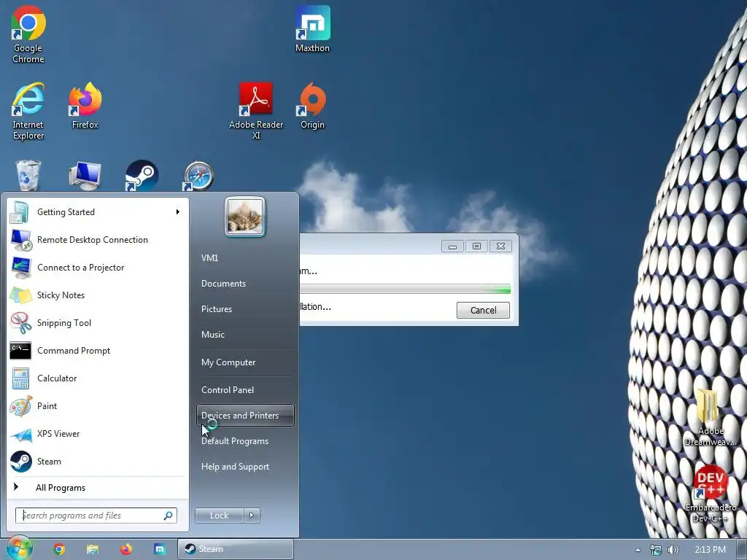Select the Adobe Reader XI desktop icon
Screen dimensions: 747x560
pos(256,111)
